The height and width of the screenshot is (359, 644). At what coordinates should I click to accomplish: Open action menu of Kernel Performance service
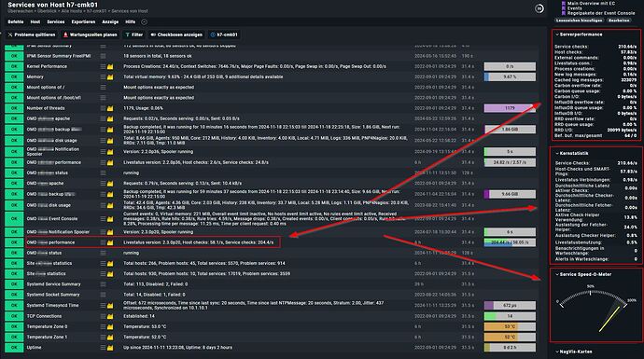click(x=103, y=66)
